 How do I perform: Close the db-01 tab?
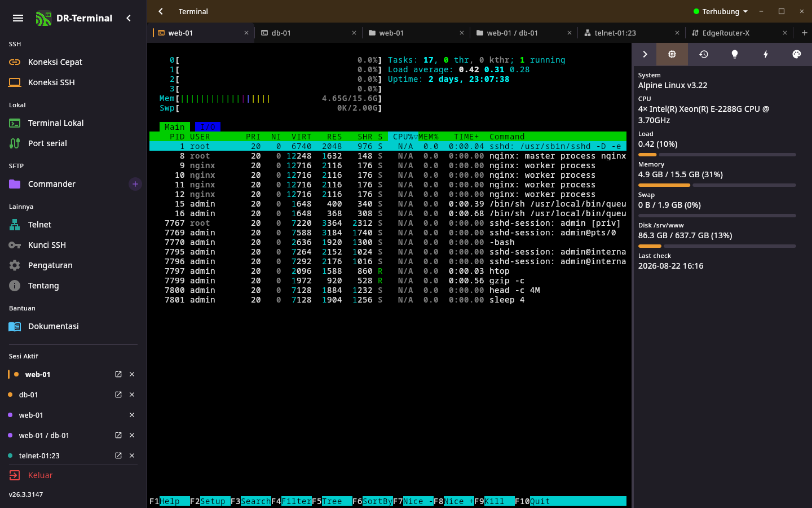tap(354, 33)
